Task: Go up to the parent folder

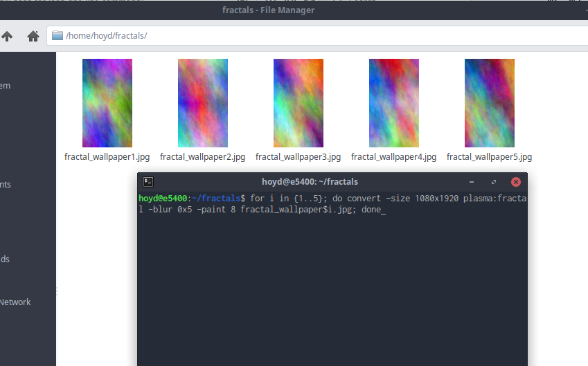Action: pyautogui.click(x=7, y=36)
